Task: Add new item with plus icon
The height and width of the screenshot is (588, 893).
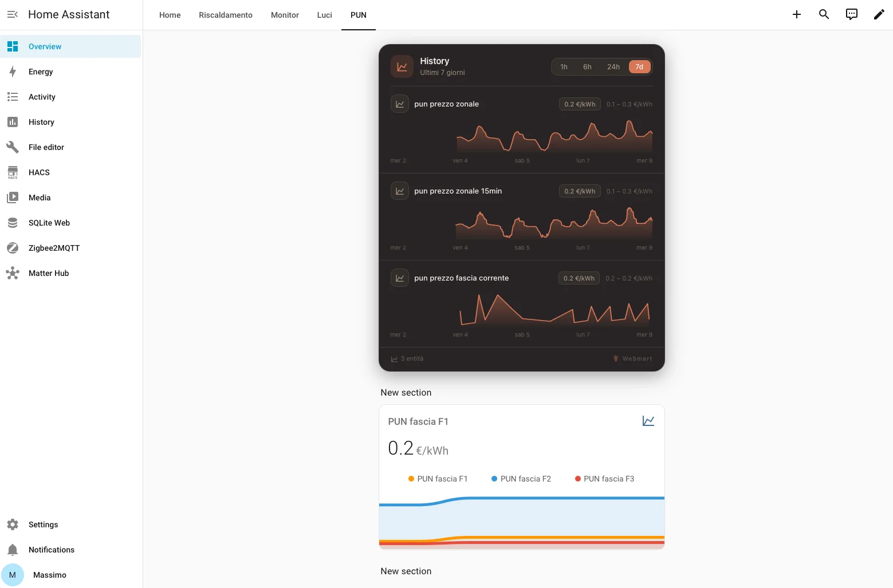Action: pyautogui.click(x=797, y=14)
